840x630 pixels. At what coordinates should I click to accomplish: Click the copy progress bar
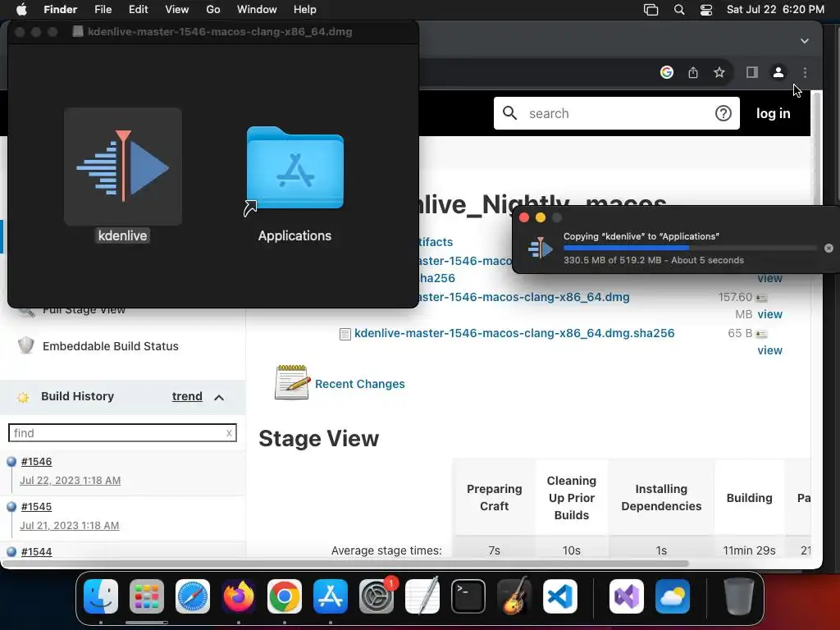click(x=690, y=248)
